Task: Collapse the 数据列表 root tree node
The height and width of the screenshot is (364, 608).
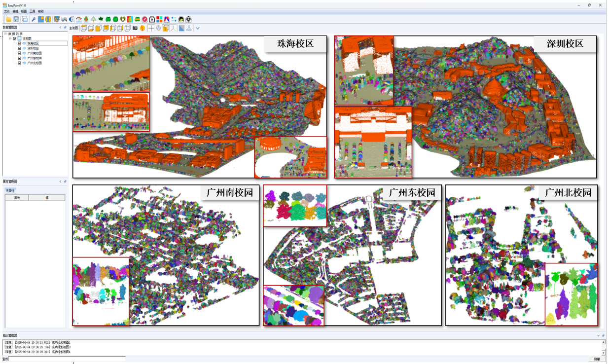Action: tap(5, 34)
